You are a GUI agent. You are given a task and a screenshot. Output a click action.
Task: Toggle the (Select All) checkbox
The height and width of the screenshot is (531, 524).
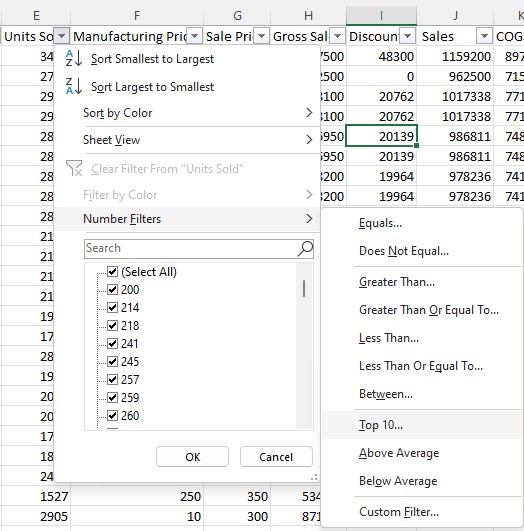click(x=112, y=272)
